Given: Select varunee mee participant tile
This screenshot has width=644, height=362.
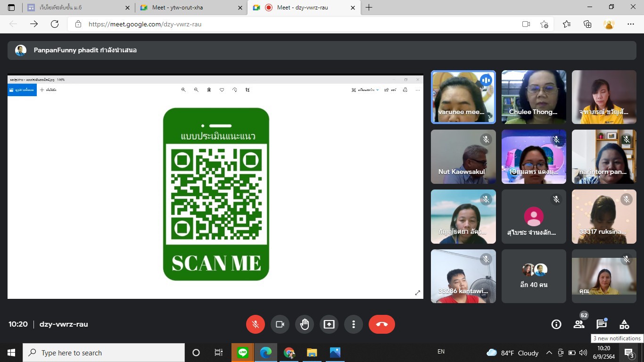Looking at the screenshot, I should click(x=463, y=97).
